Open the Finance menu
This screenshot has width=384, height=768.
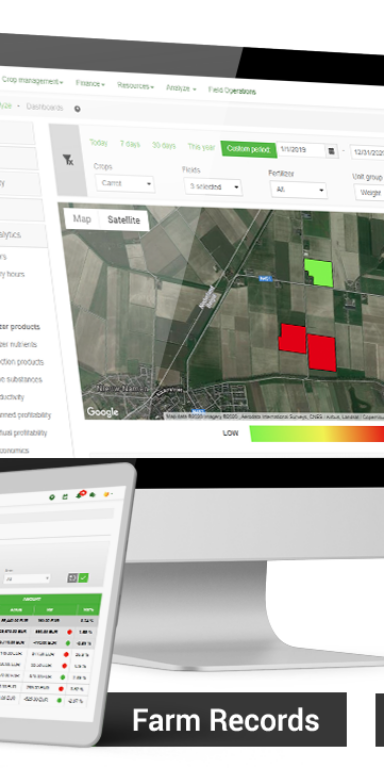[90, 83]
